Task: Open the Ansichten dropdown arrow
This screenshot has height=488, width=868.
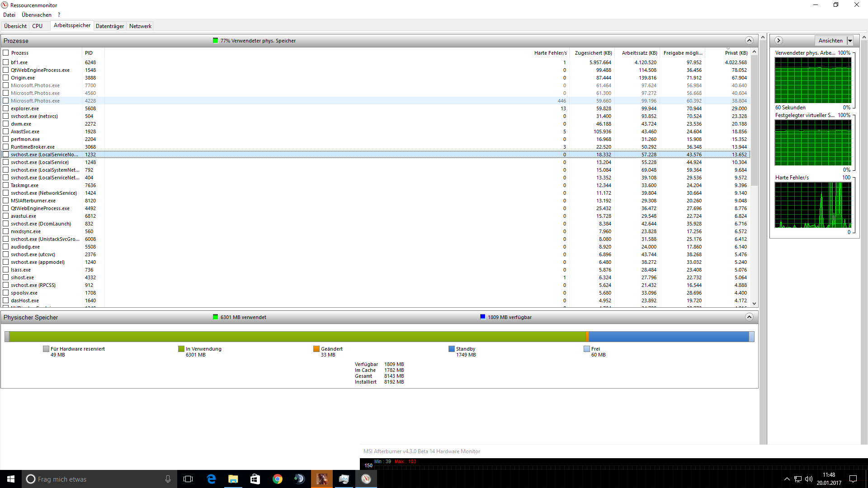Action: click(850, 41)
